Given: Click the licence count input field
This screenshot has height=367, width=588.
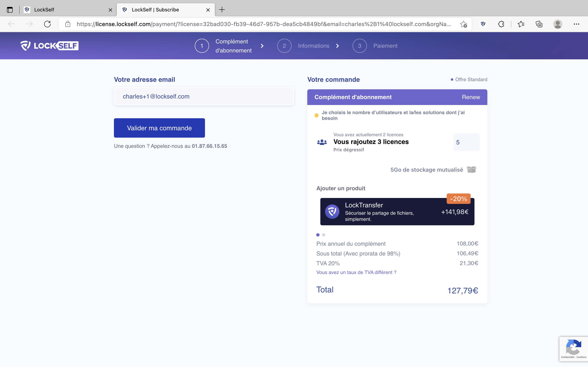Looking at the screenshot, I should (466, 142).
